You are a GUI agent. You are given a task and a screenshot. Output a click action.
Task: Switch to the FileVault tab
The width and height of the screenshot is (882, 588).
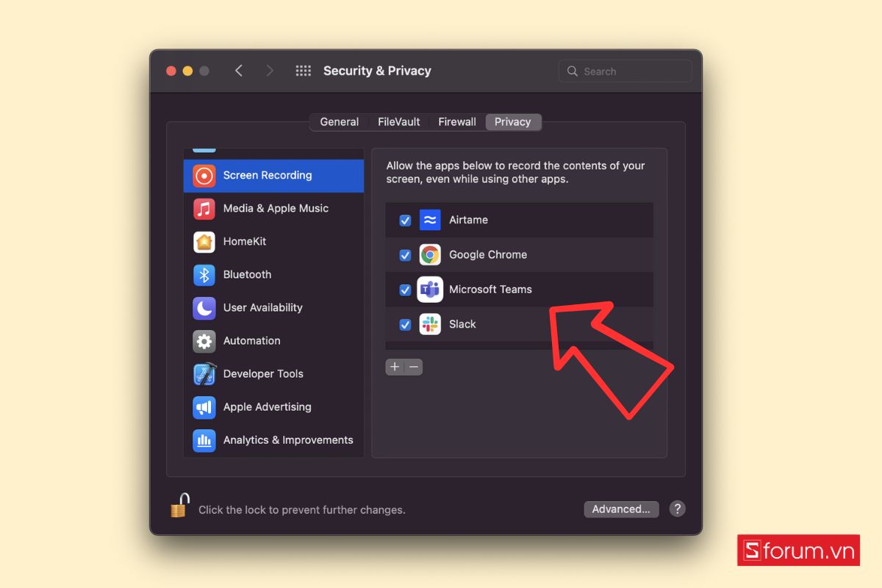(x=399, y=122)
